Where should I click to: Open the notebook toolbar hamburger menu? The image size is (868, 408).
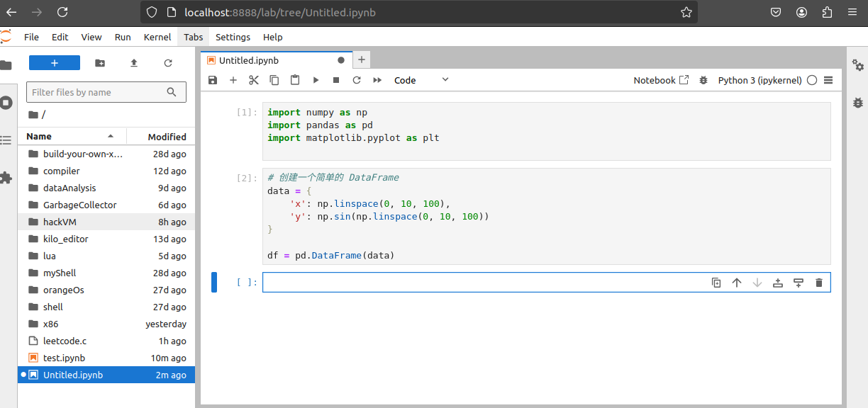[828, 80]
